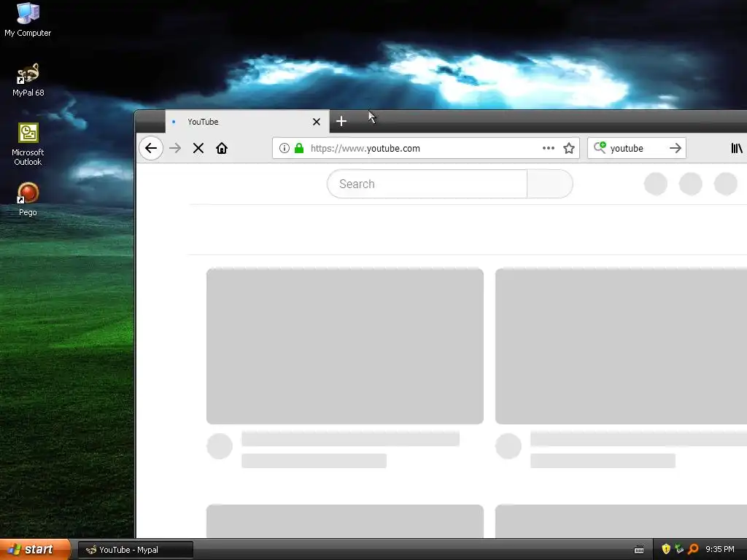The image size is (747, 560).
Task: Show site information icon in address bar
Action: click(285, 148)
